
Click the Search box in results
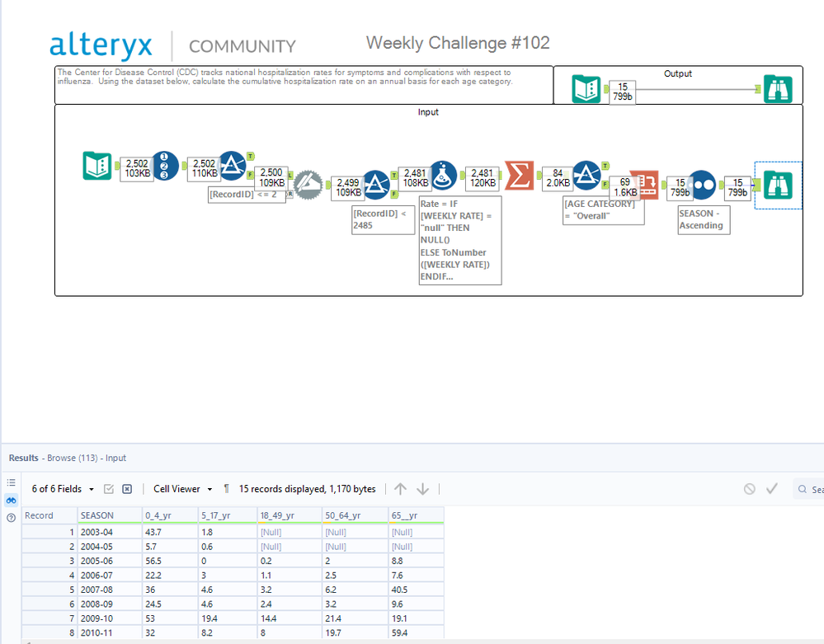(809, 489)
